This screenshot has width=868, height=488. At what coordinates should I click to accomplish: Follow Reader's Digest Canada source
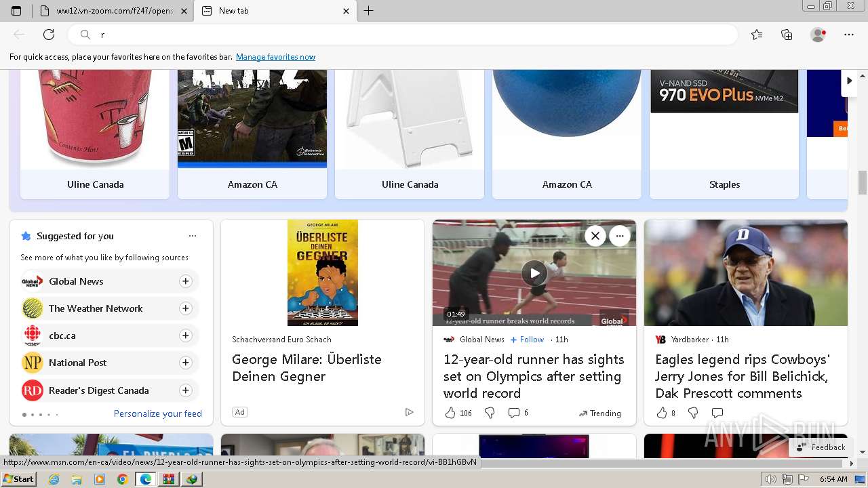click(185, 390)
